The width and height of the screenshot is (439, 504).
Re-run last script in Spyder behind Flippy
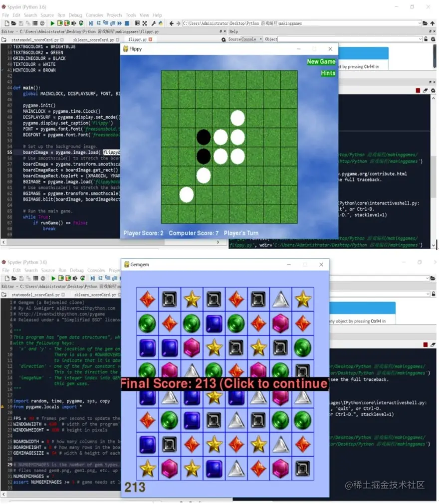pyautogui.click(x=81, y=23)
